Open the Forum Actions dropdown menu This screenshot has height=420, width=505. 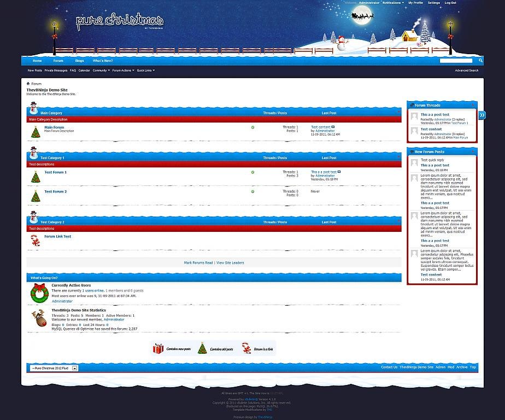click(x=123, y=70)
